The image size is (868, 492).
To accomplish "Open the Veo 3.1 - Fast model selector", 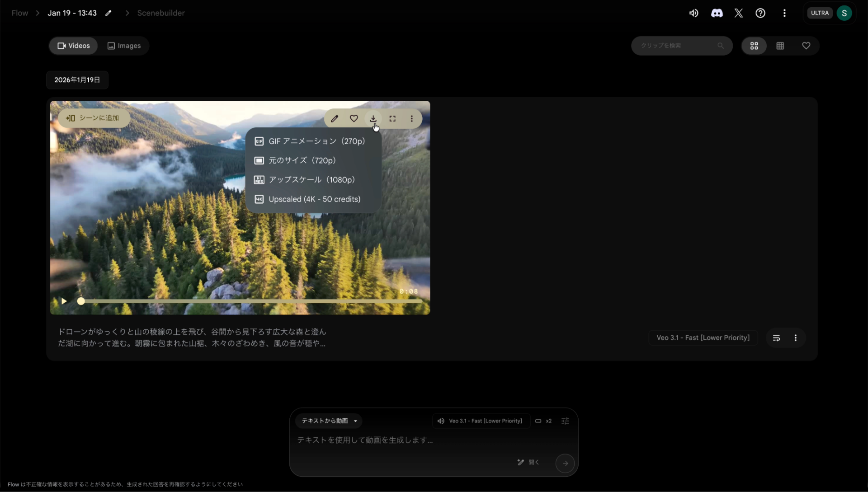I will (x=481, y=421).
